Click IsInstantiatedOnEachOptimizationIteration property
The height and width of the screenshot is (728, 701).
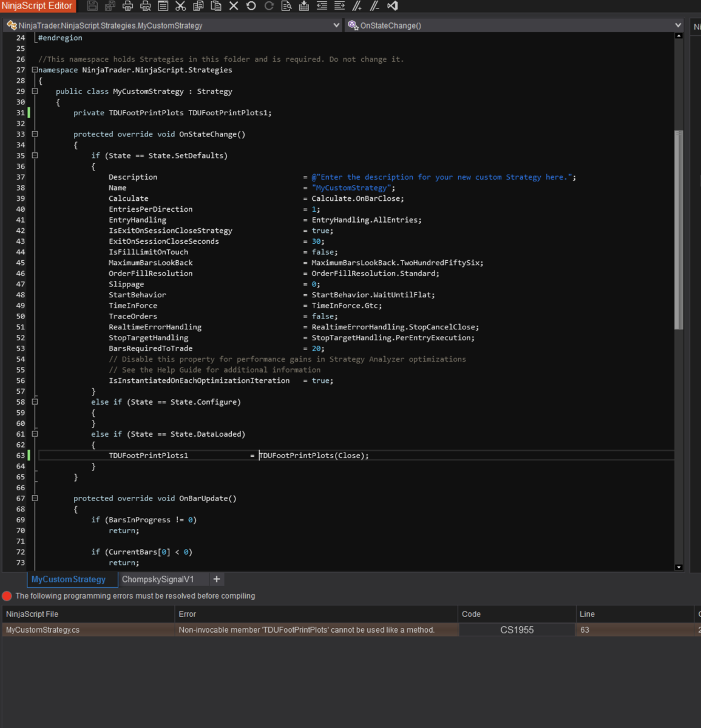[199, 380]
